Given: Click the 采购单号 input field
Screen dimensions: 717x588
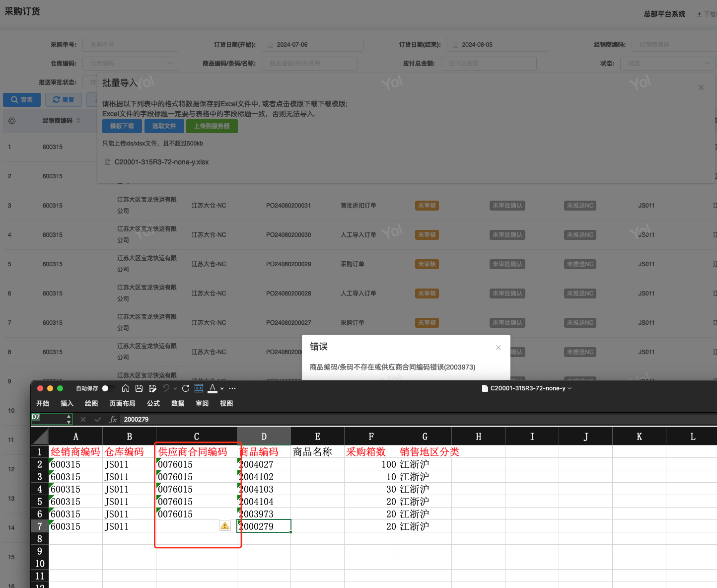Looking at the screenshot, I should click(130, 45).
